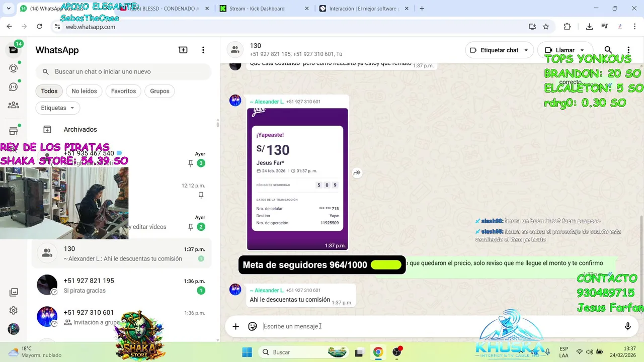The width and height of the screenshot is (644, 362).
Task: Click the chat list scrollbar
Action: click(x=217, y=124)
